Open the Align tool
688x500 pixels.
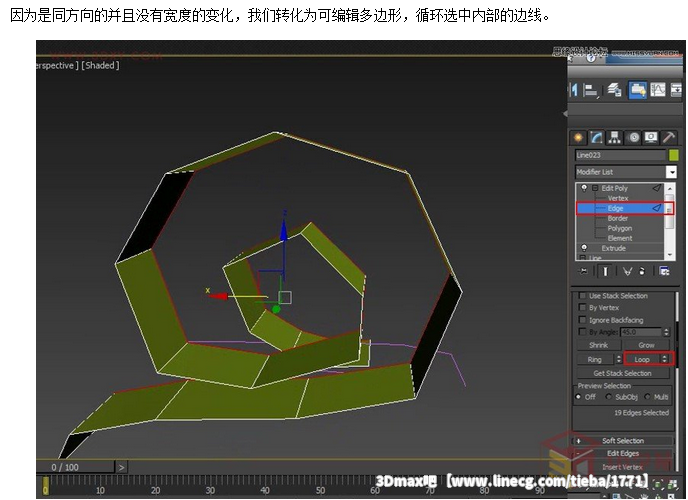pos(591,91)
